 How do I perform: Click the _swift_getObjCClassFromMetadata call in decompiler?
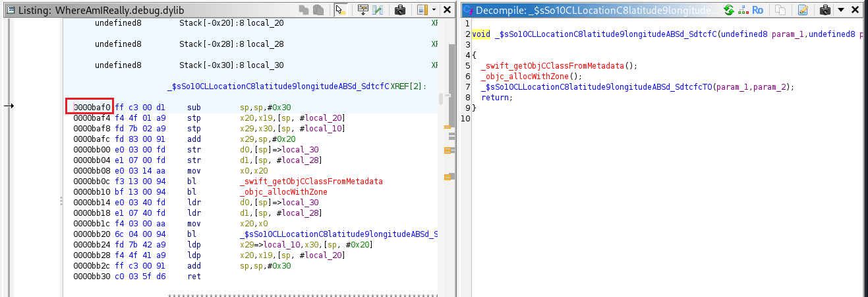coord(559,65)
